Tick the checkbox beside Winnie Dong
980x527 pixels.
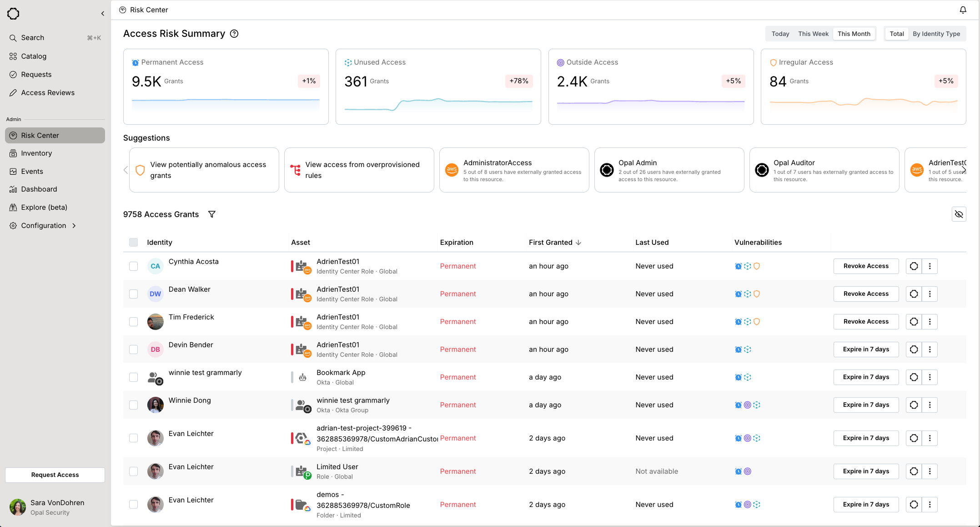point(133,405)
